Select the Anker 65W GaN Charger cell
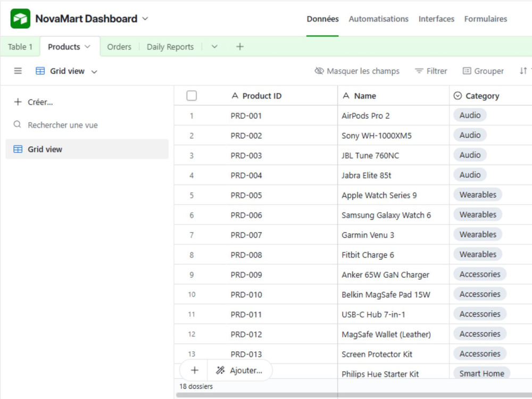Viewport: 532px width, 399px height. point(394,275)
